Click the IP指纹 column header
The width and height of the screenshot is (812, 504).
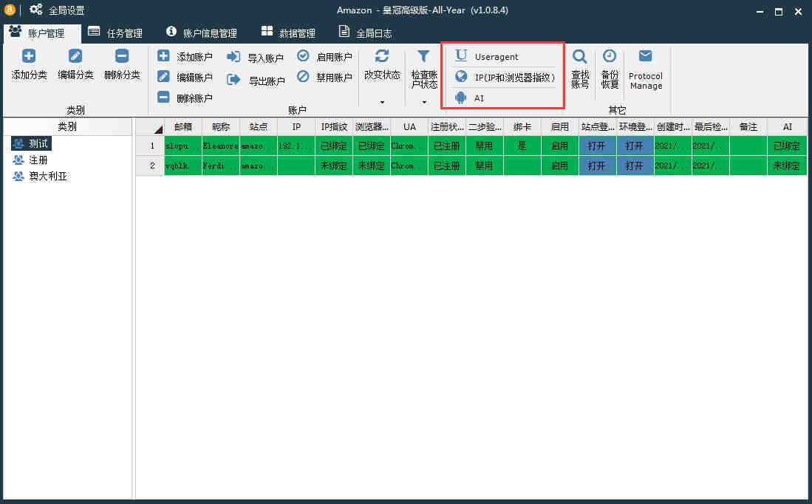[334, 127]
